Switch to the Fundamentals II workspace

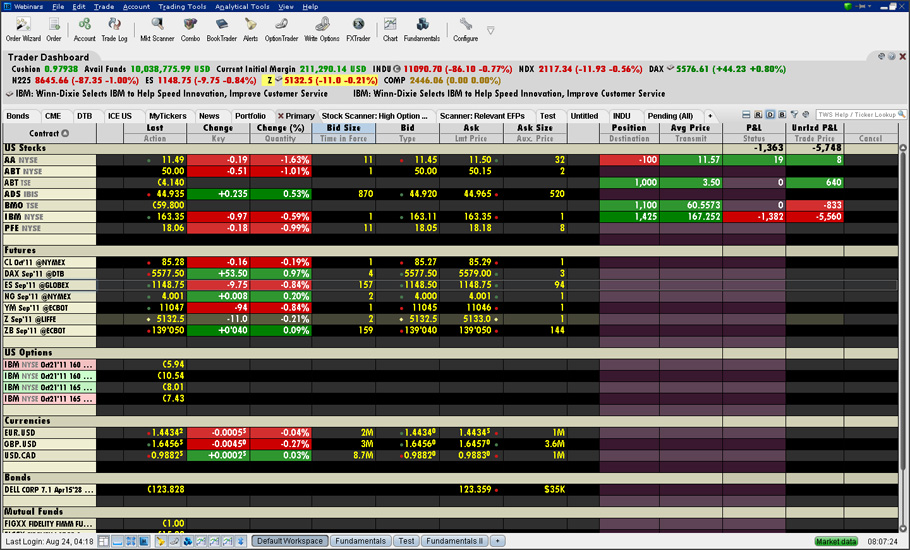(x=454, y=541)
